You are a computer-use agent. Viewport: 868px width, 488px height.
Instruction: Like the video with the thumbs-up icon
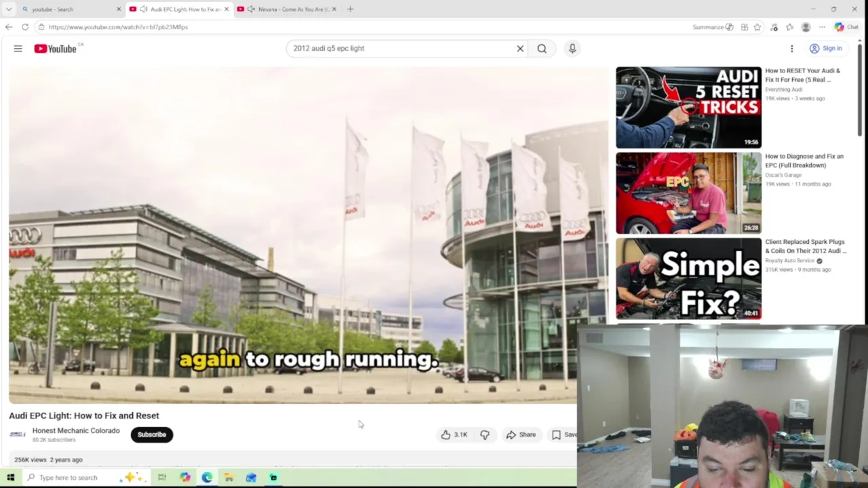click(x=454, y=434)
